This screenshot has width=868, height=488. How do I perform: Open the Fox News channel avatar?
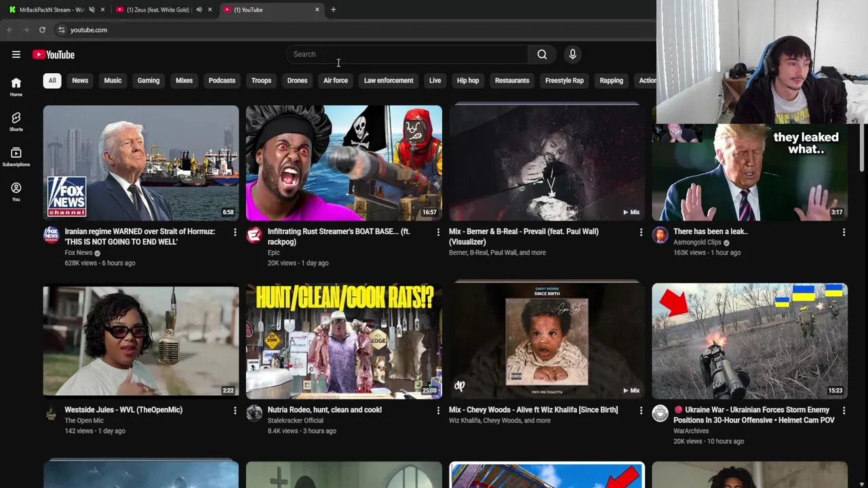[x=52, y=235]
